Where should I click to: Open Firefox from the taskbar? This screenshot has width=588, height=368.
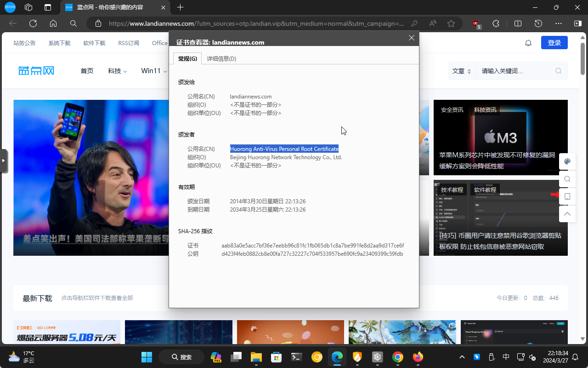[418, 357]
